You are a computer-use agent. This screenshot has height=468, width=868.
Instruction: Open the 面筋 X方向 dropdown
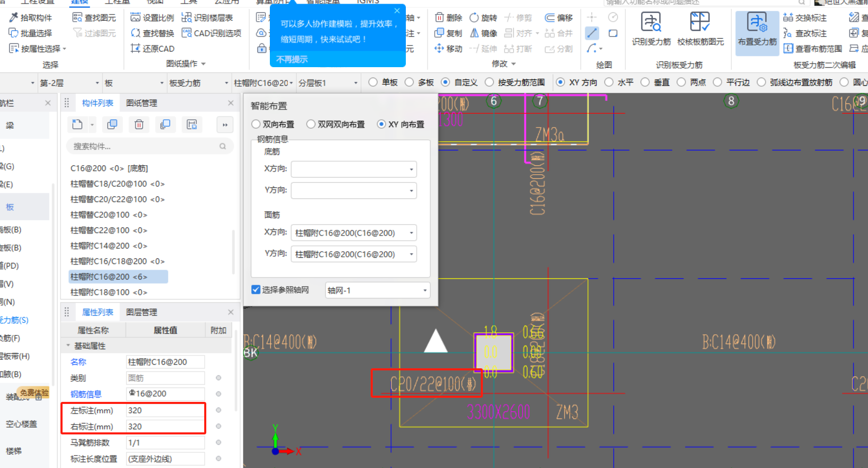pyautogui.click(x=354, y=232)
